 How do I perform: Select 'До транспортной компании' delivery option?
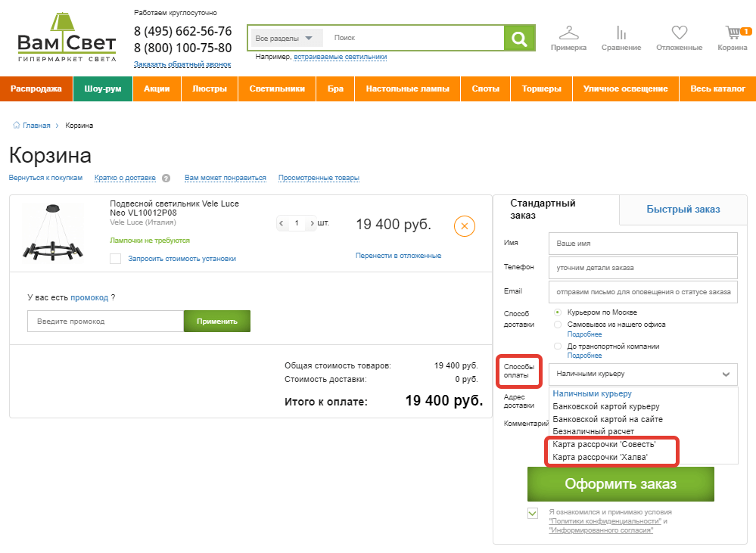point(558,346)
